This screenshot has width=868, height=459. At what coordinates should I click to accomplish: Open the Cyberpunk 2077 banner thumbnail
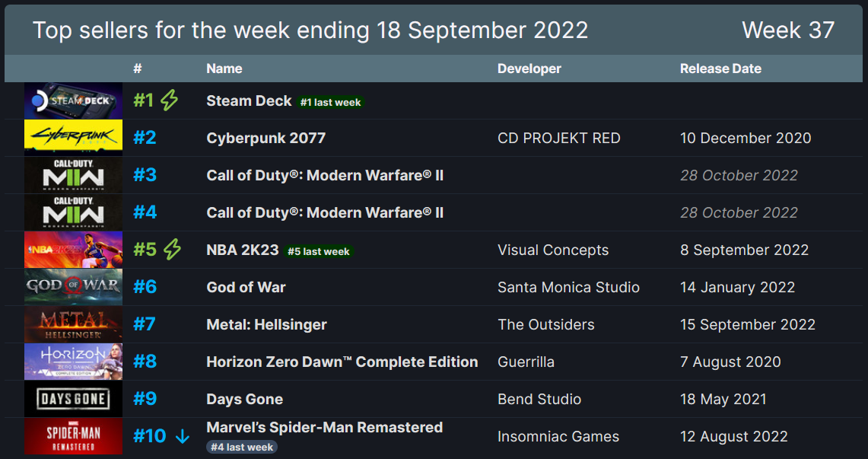[73, 138]
